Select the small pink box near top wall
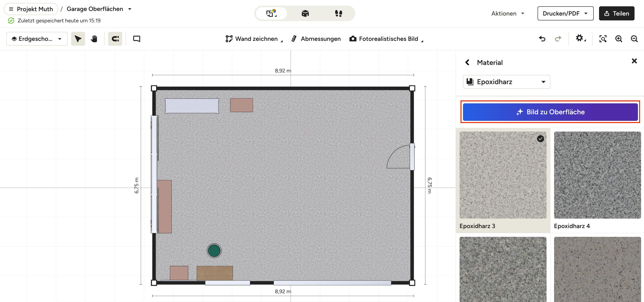This screenshot has height=302, width=644. click(x=242, y=105)
